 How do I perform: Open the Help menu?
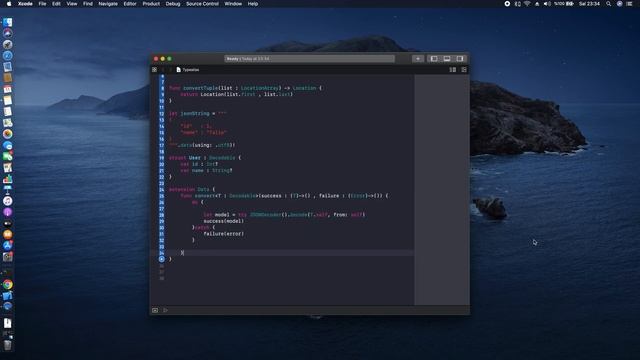(x=253, y=4)
